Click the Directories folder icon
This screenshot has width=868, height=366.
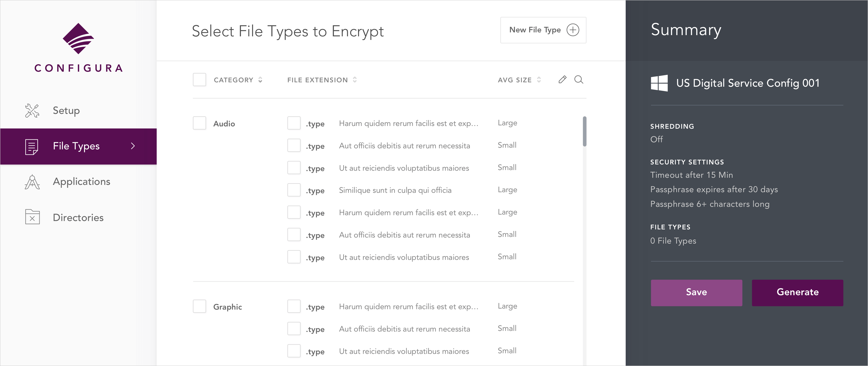32,217
